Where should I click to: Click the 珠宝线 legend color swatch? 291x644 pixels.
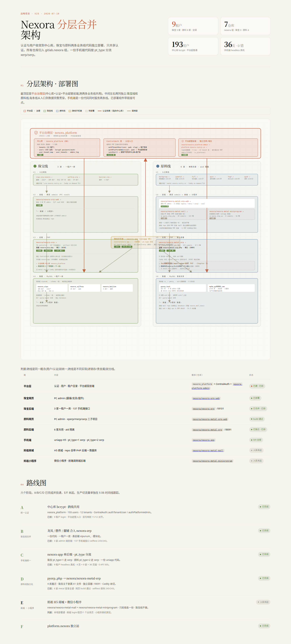(45, 111)
